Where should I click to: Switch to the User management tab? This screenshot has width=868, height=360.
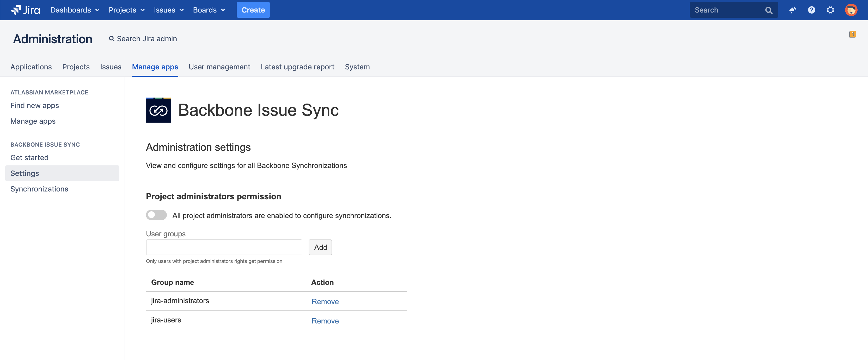coord(219,67)
